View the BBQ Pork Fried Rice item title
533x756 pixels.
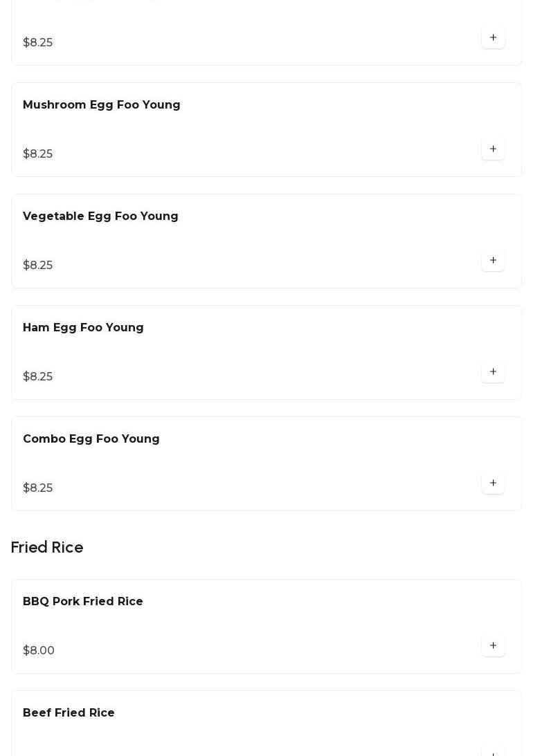click(x=83, y=602)
